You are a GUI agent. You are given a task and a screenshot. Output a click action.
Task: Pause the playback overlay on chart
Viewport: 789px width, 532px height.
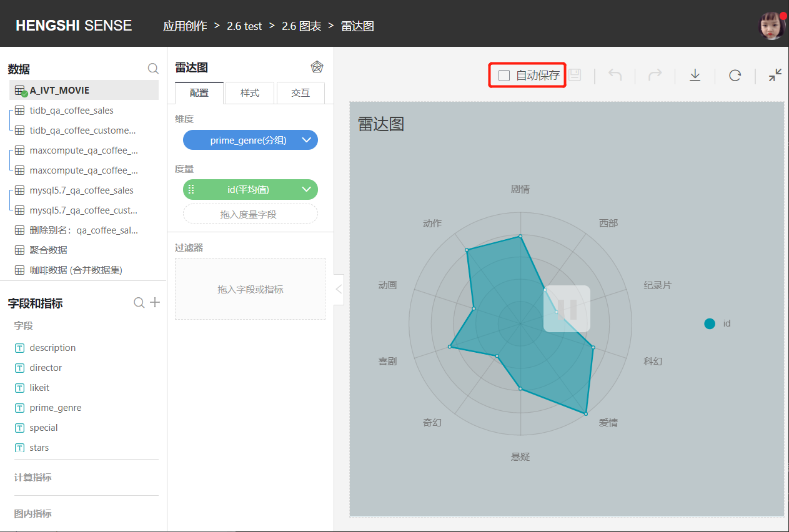pos(567,308)
